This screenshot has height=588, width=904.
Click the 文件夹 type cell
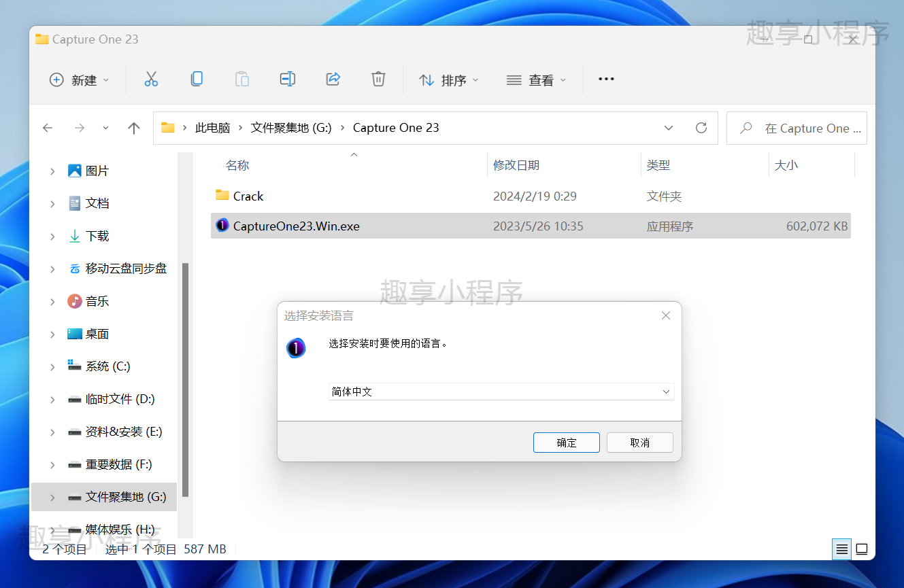tap(664, 196)
